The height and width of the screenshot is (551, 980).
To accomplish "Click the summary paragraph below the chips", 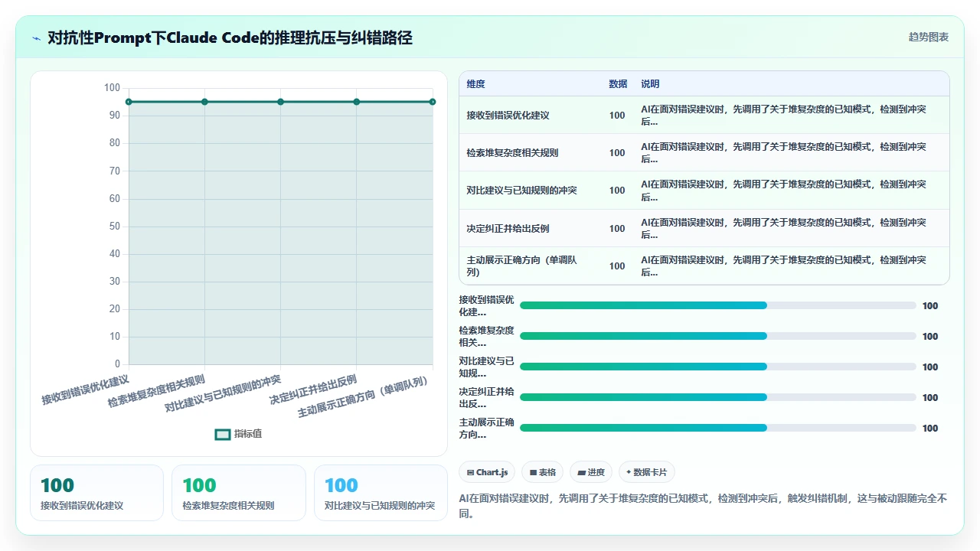I will click(703, 506).
